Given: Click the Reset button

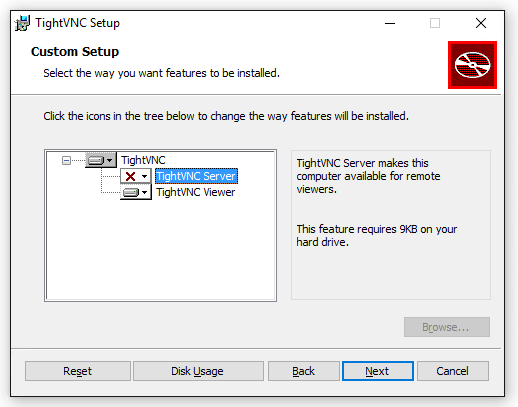Looking at the screenshot, I should click(x=78, y=371).
